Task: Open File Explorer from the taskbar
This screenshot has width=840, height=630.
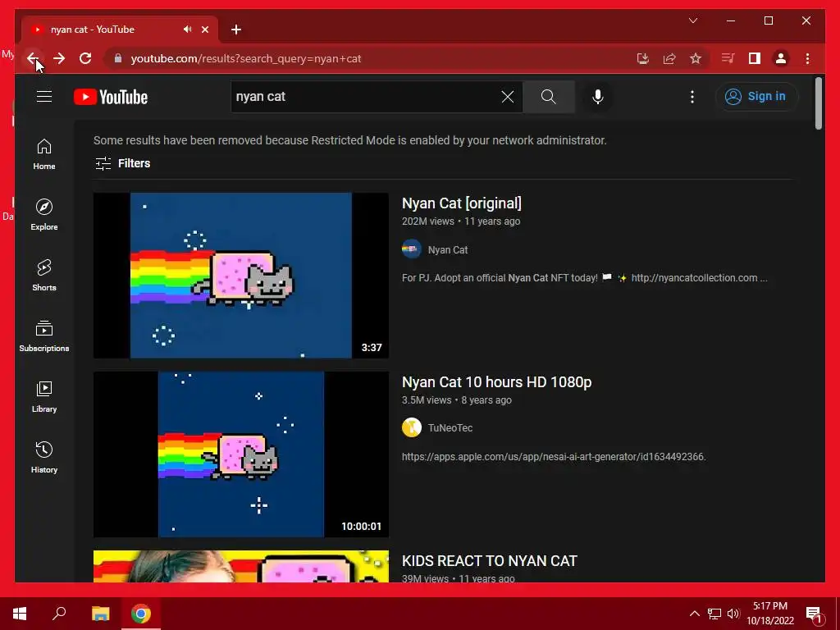Action: (100, 614)
